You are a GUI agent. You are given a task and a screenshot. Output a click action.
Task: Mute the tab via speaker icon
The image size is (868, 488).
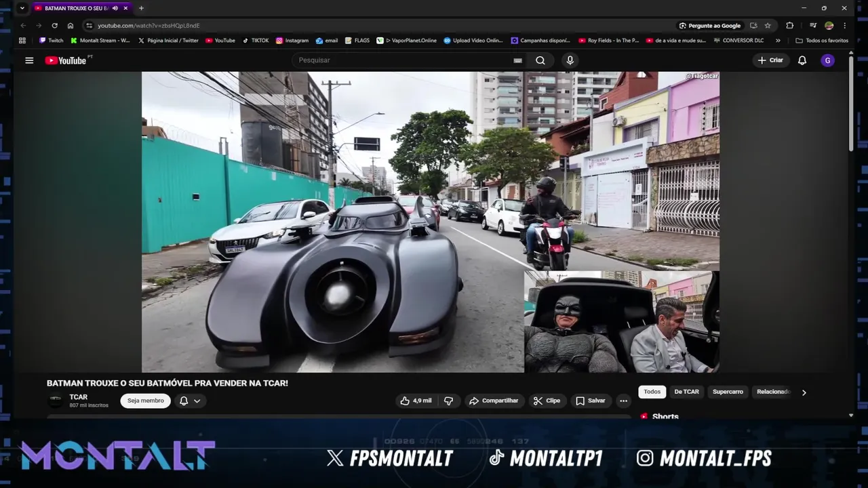pyautogui.click(x=115, y=8)
